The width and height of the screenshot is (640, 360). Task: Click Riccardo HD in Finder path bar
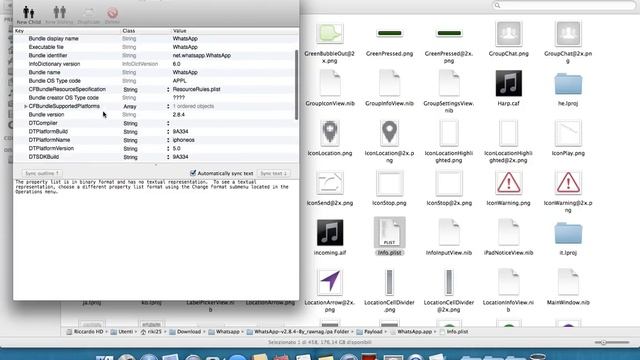85,332
